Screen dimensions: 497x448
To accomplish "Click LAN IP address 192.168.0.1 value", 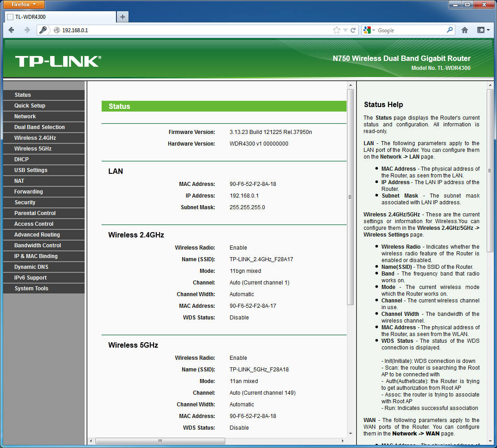I will [x=244, y=196].
